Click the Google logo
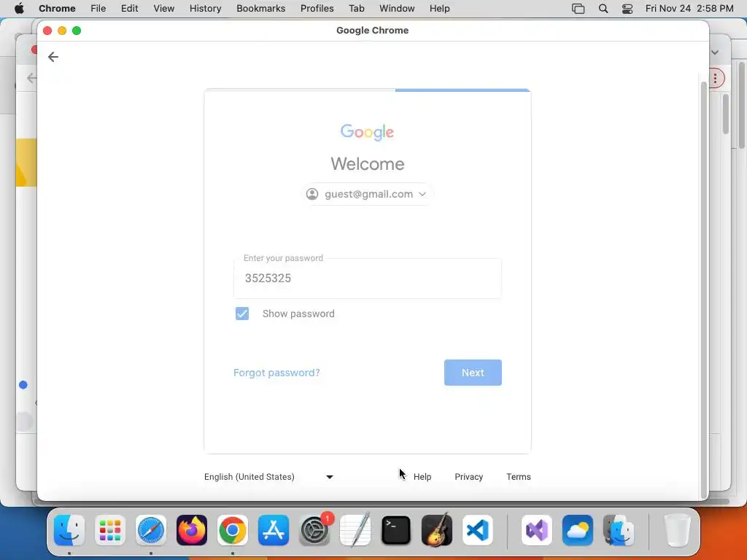747x560 pixels. click(368, 132)
